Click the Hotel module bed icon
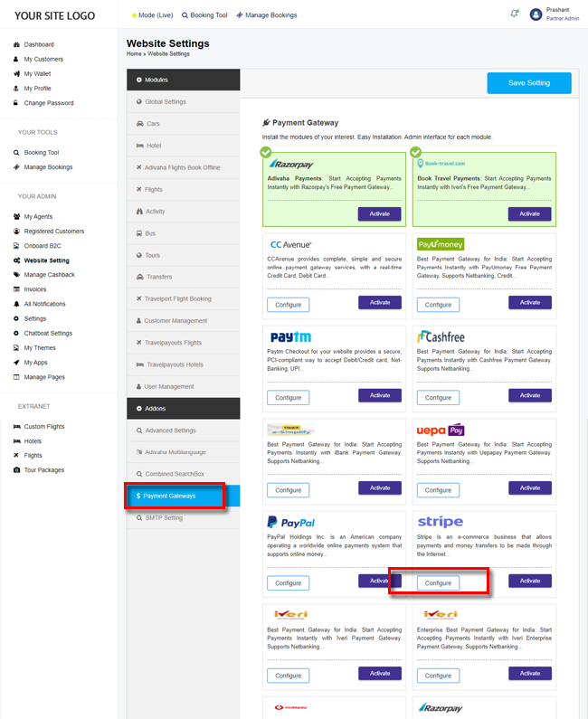 point(139,146)
